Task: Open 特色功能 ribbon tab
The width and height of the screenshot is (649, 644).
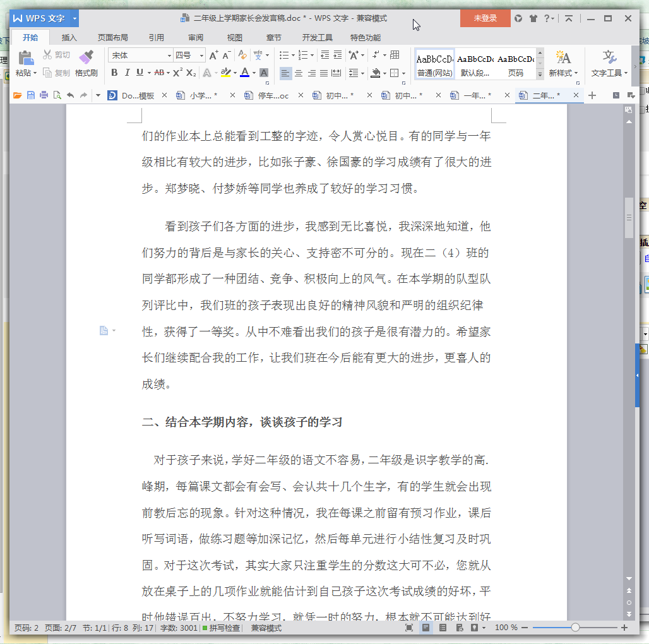Action: point(366,38)
